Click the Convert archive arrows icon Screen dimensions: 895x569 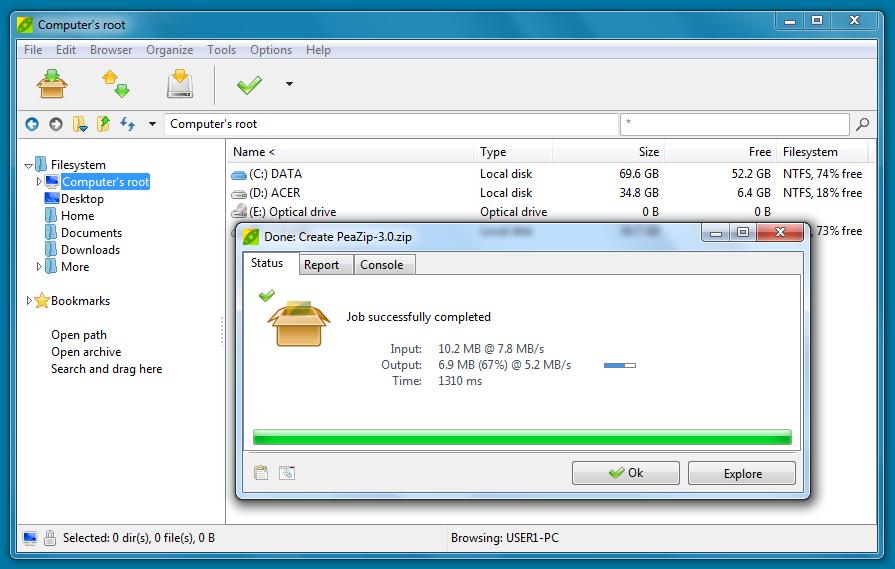[116, 84]
